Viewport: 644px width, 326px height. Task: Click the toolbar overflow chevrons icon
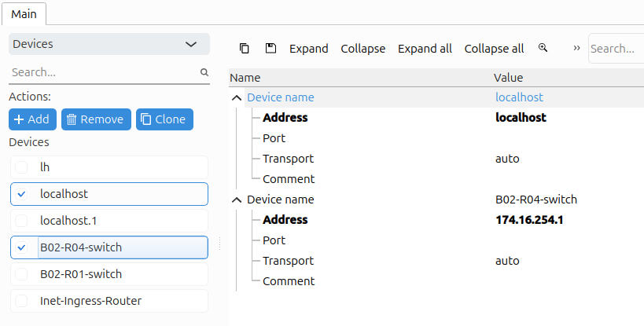point(576,48)
